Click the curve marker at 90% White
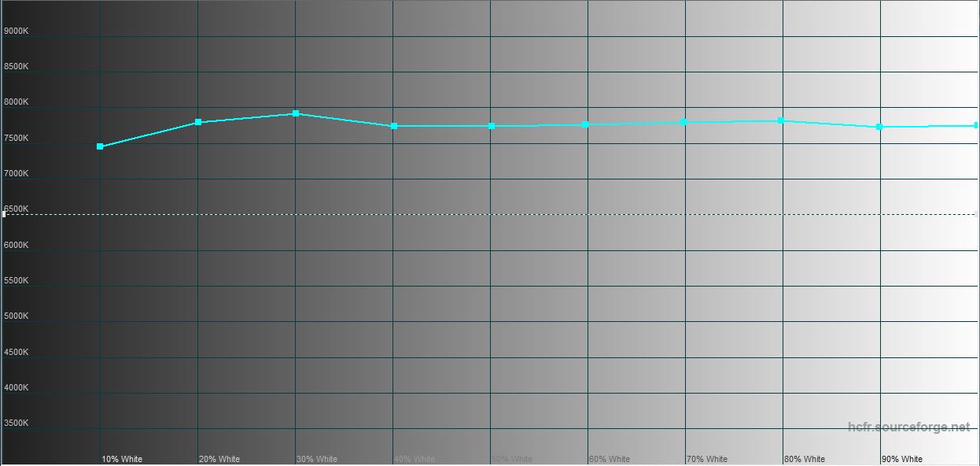Image resolution: width=980 pixels, height=466 pixels. click(879, 127)
